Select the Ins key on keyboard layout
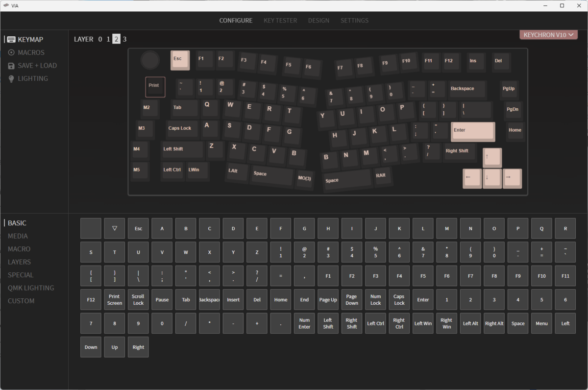This screenshot has height=390, width=588. point(475,61)
